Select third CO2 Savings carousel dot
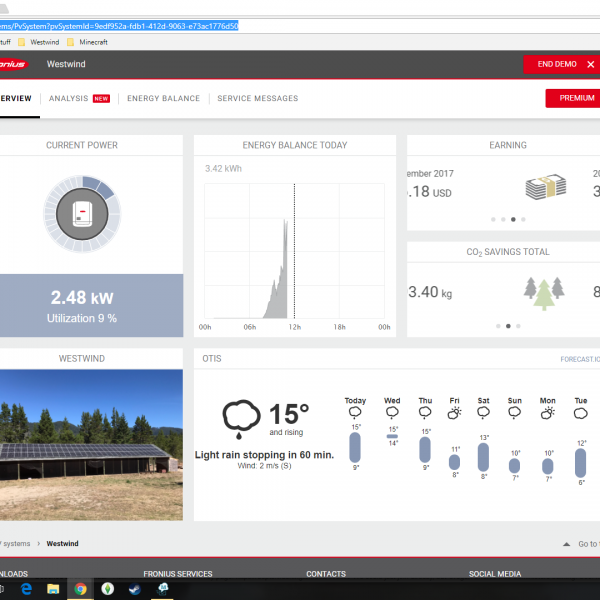Screen dimensions: 600x600 518,326
